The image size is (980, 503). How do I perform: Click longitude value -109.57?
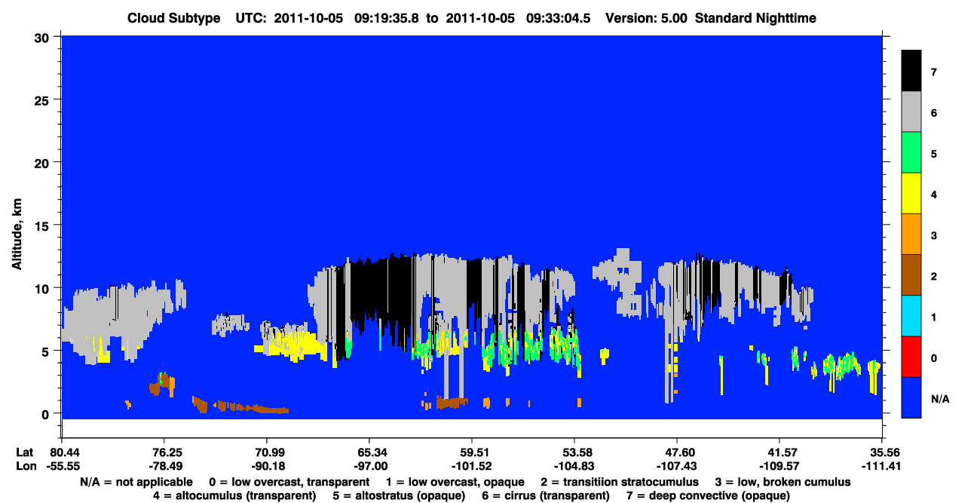779,466
